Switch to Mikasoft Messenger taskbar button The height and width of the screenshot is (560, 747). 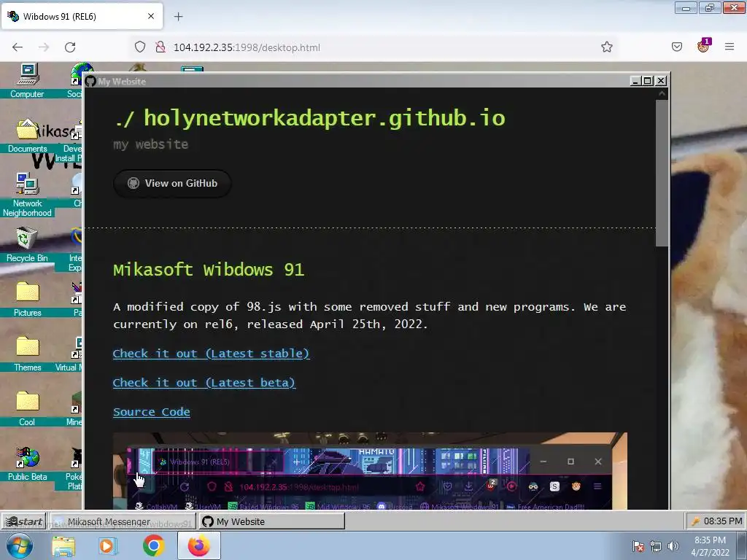123,521
